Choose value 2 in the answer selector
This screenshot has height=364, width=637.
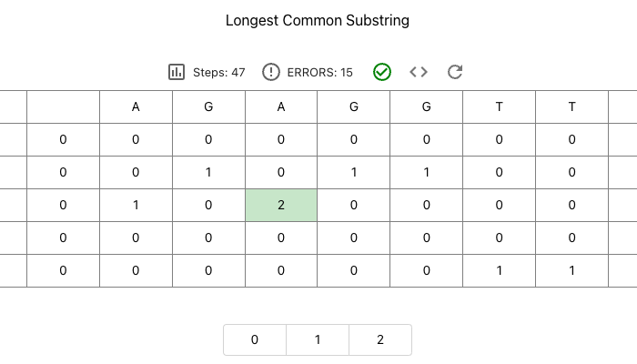point(380,339)
